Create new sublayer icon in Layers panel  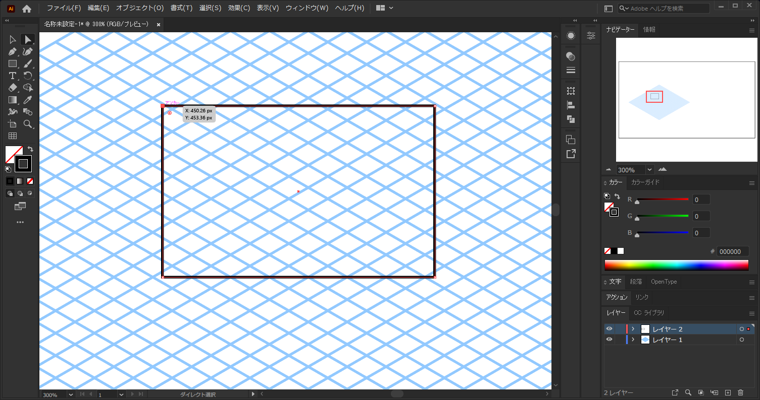[714, 393]
